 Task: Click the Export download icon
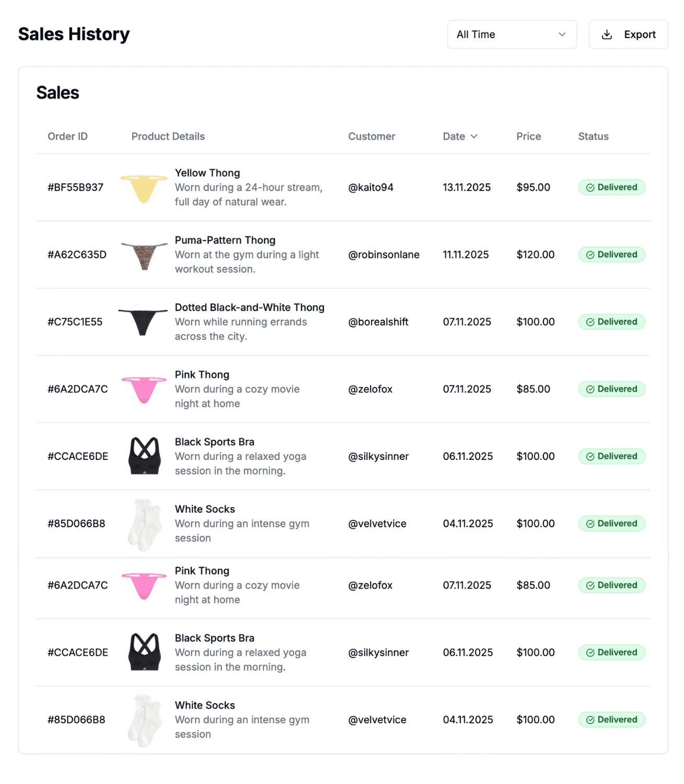tap(607, 34)
